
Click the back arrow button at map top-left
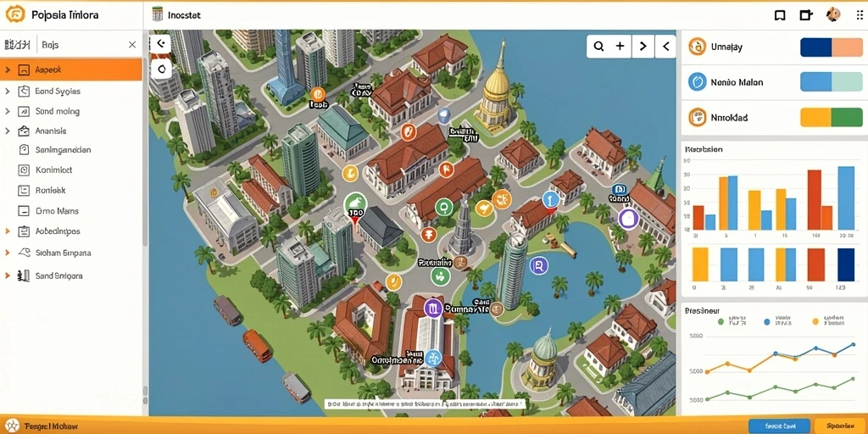pos(161,44)
